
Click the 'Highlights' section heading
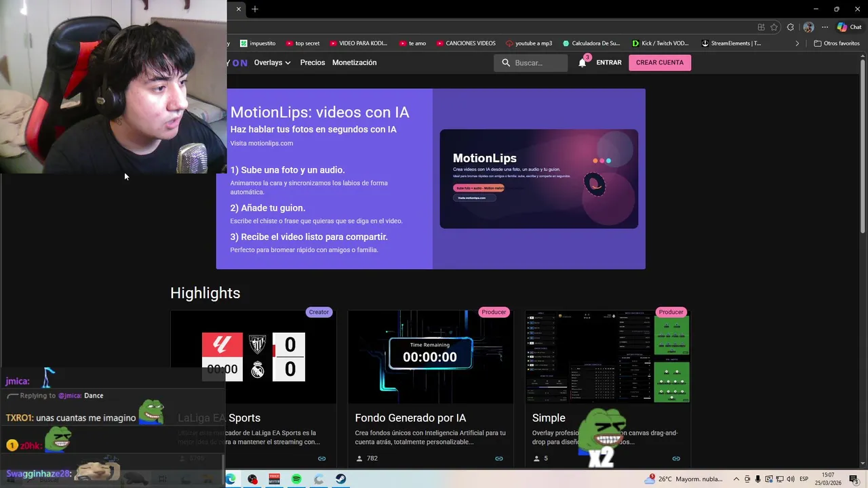pyautogui.click(x=205, y=293)
